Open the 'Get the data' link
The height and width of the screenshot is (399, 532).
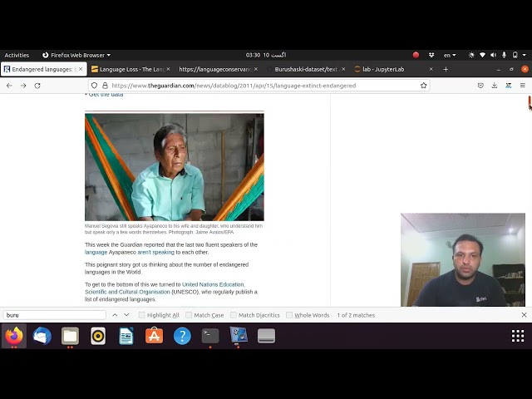tap(106, 95)
